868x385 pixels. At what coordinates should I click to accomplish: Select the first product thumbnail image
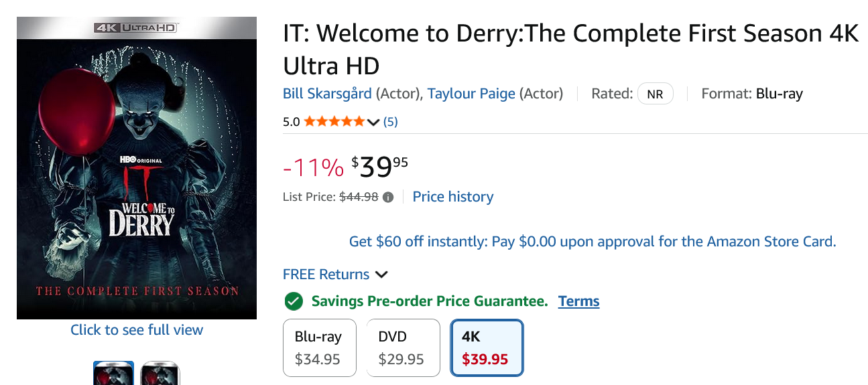113,374
